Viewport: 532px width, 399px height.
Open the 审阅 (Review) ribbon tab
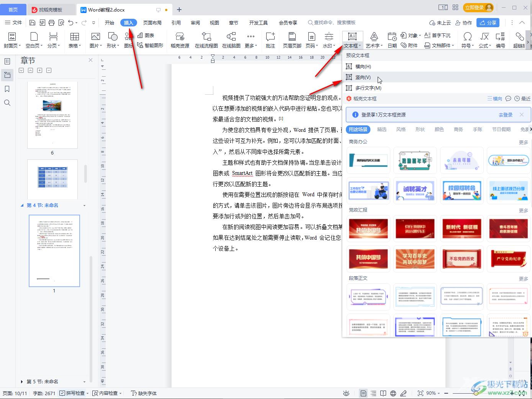195,23
